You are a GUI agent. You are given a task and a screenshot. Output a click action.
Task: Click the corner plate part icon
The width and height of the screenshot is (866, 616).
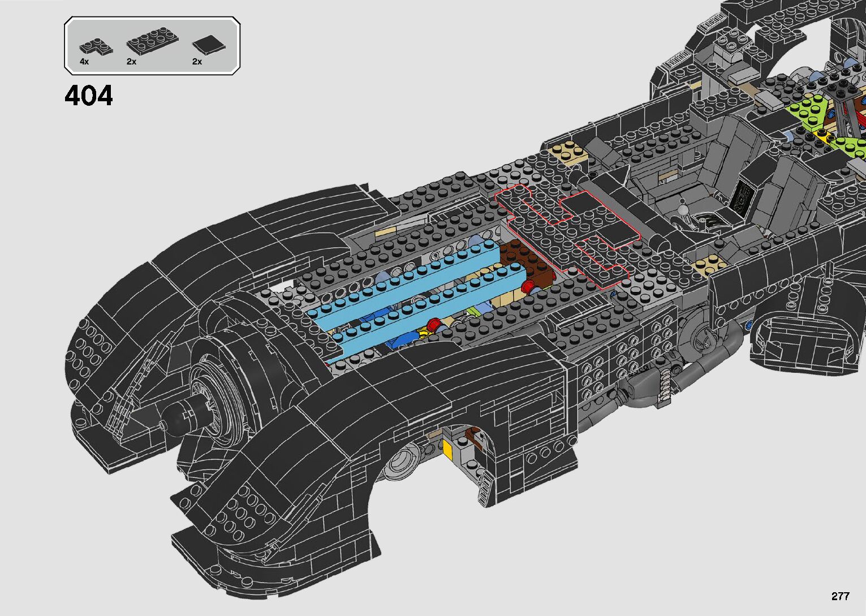click(96, 46)
